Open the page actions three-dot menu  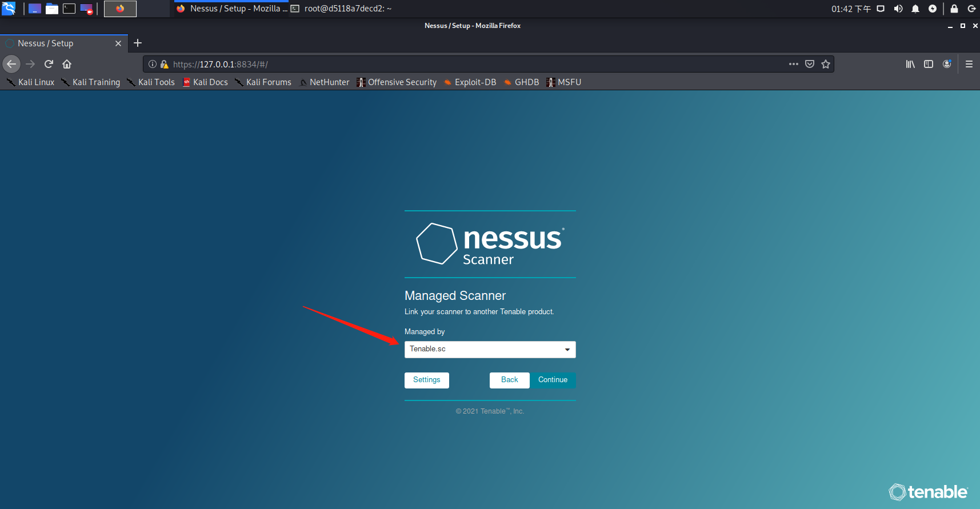[x=794, y=64]
